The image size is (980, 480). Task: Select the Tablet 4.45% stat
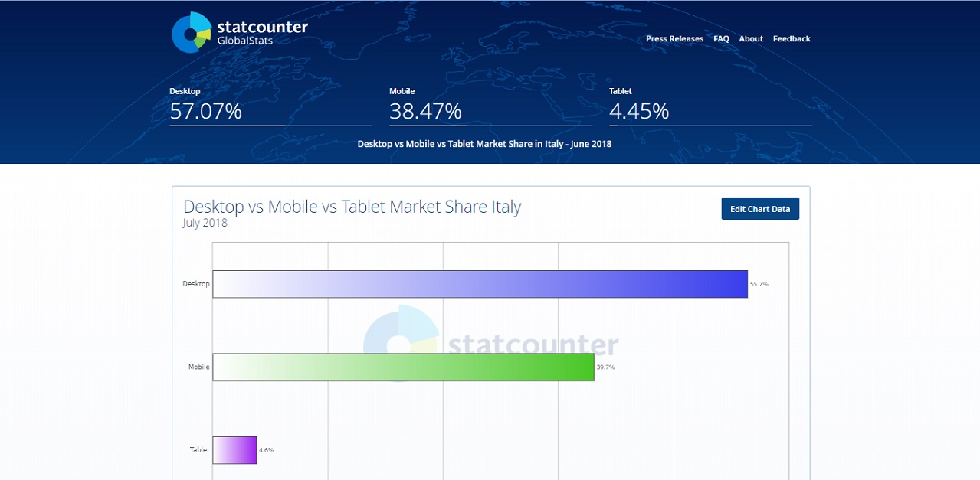click(710, 106)
